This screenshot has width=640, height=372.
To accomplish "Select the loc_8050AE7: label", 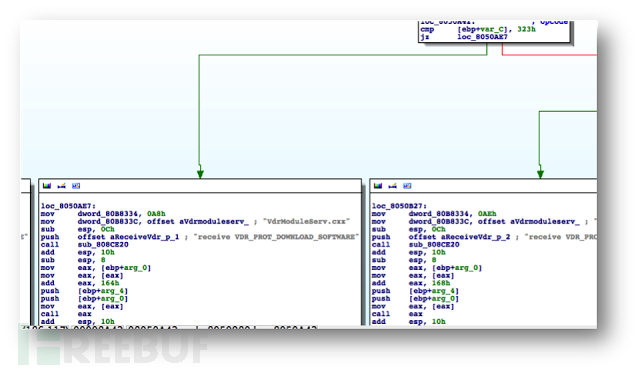I will (x=68, y=206).
